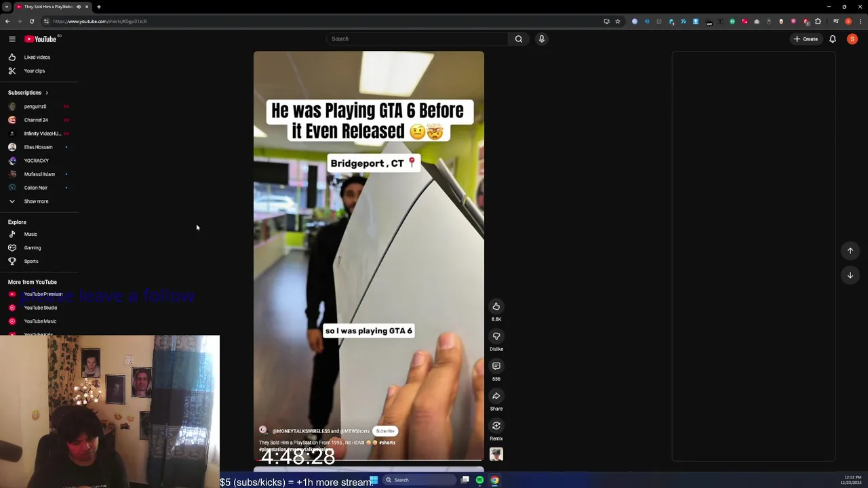
Task: Bookmark this page with the star
Action: [x=618, y=21]
